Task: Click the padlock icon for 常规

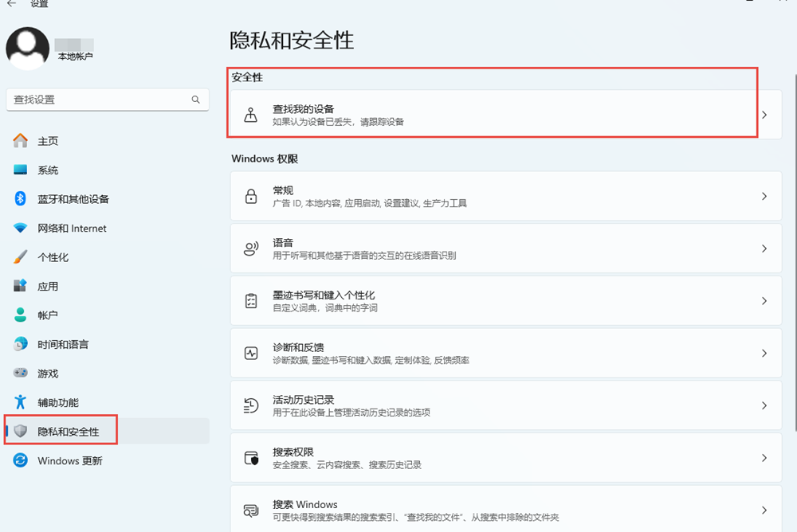Action: [x=250, y=196]
